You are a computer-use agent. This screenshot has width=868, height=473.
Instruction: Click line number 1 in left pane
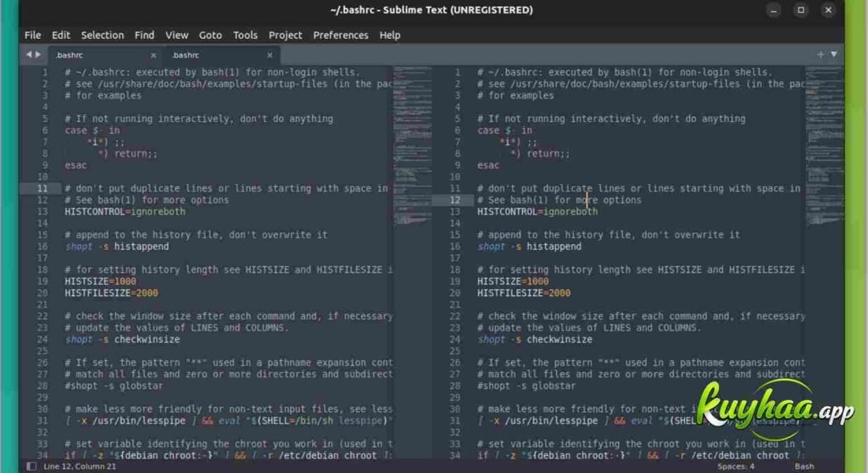45,72
